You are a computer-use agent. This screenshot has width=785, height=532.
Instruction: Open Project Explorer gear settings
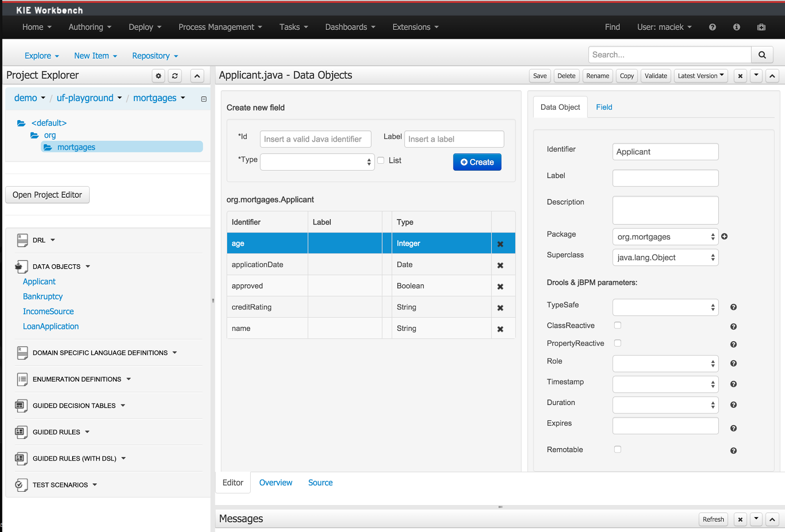[x=158, y=76]
